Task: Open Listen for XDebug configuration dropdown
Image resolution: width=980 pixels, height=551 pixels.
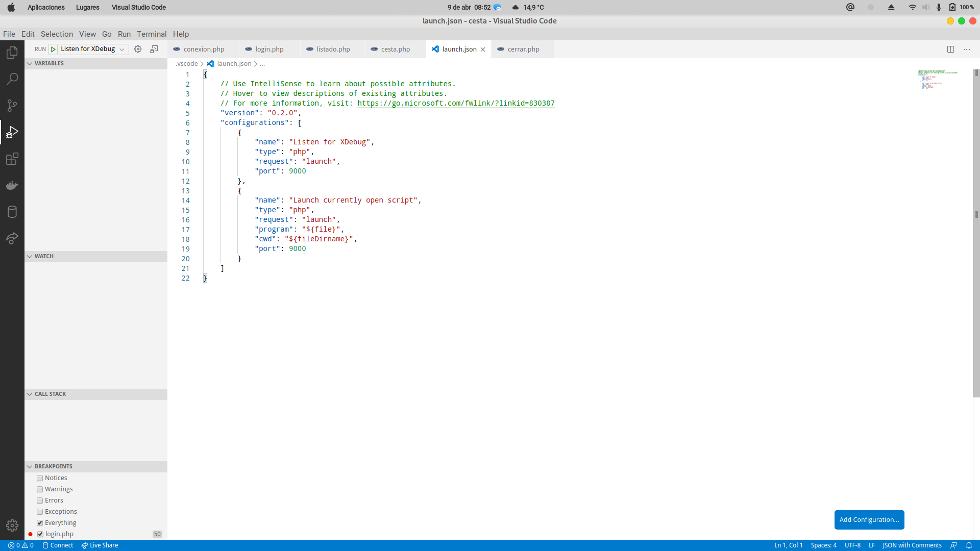Action: pos(93,49)
